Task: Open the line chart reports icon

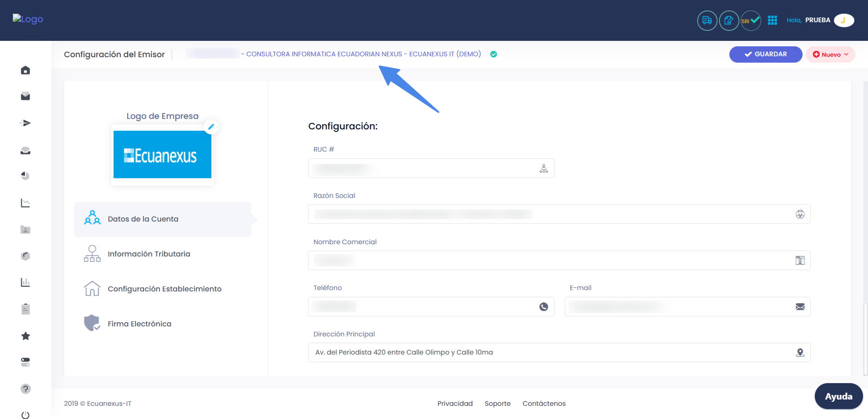Action: click(x=25, y=203)
